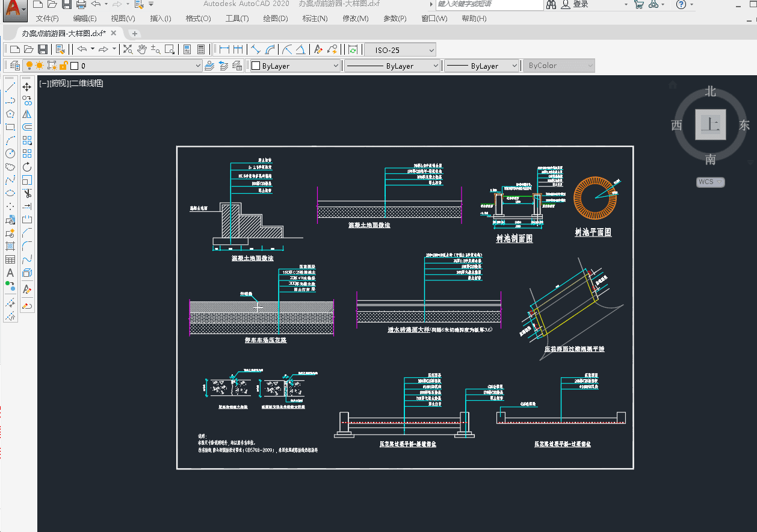757x532 pixels.
Task: Open the Hatch tool
Action: point(10,246)
